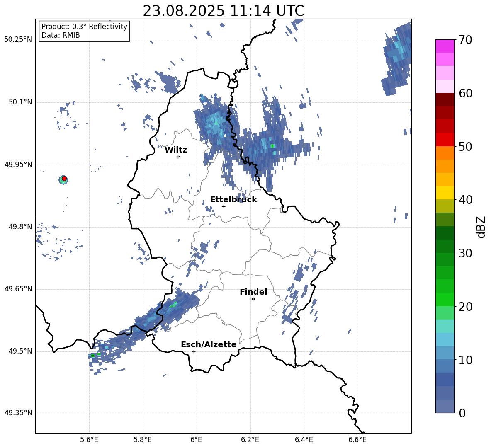Click the cross marker below Esch/Alzette
491x448 pixels.
tap(194, 351)
